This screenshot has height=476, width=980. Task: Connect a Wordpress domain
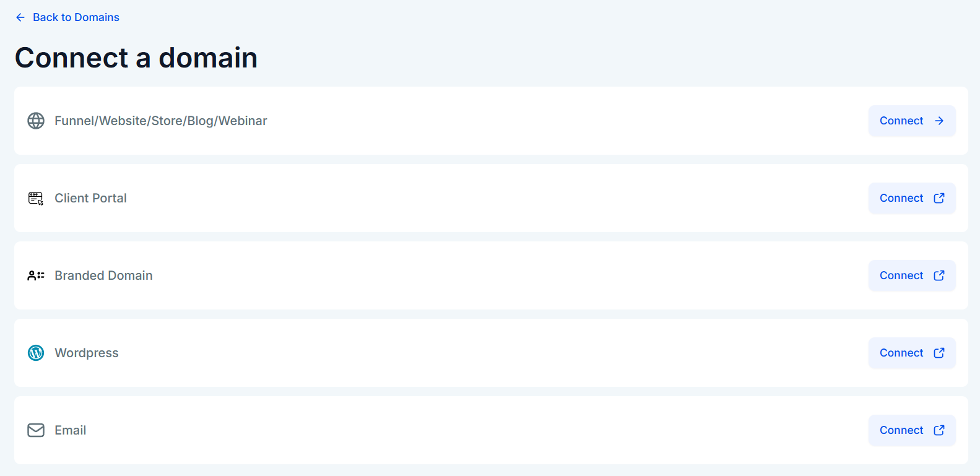[x=912, y=353]
